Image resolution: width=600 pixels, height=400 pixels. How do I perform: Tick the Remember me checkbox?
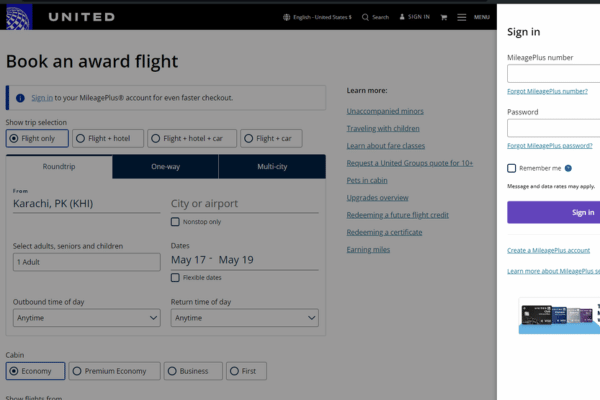point(512,169)
